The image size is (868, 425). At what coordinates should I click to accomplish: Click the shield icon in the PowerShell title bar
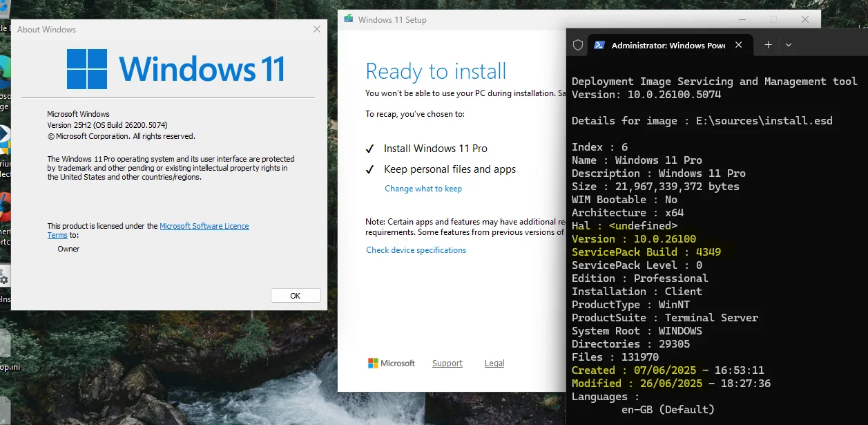[x=578, y=45]
